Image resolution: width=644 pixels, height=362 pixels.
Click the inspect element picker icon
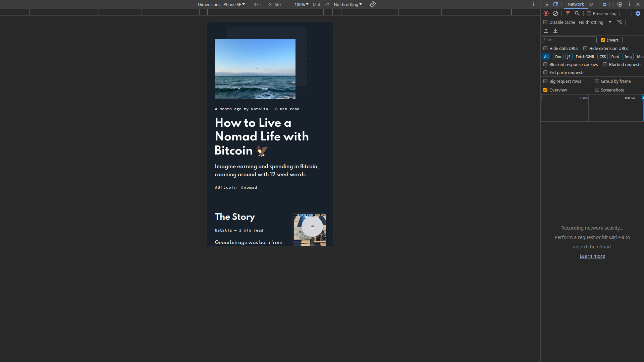[546, 4]
